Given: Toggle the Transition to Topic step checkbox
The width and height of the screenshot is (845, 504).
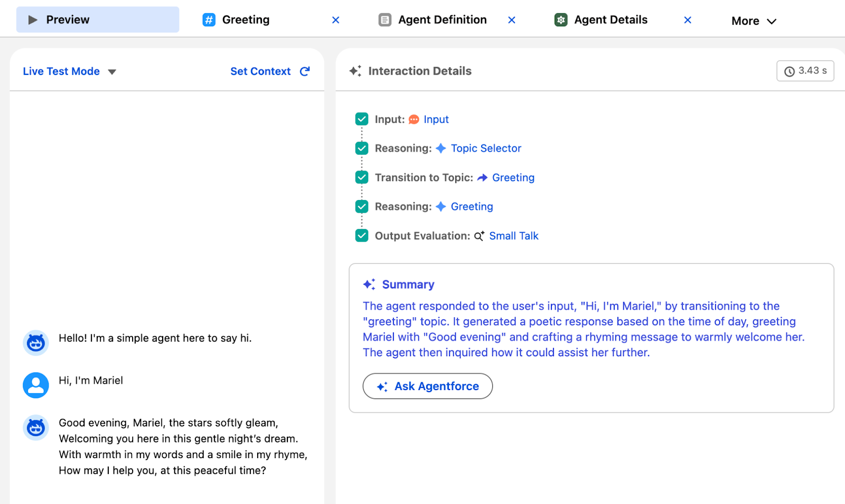Looking at the screenshot, I should [x=362, y=177].
